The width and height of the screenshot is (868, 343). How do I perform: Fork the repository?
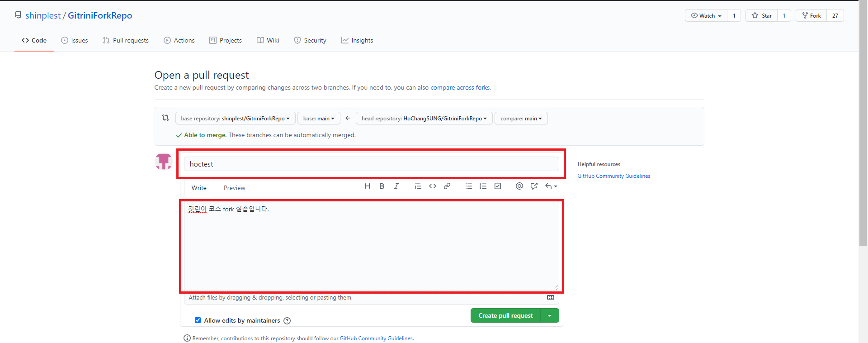811,15
